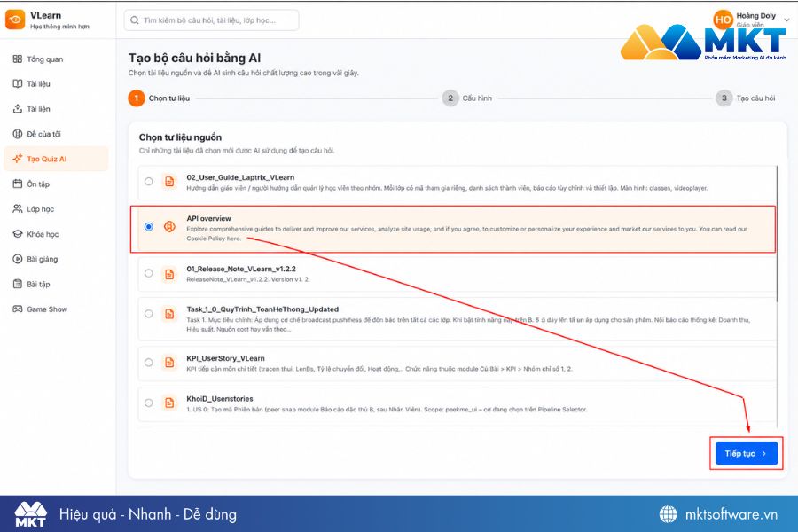Image resolution: width=798 pixels, height=532 pixels.
Task: Select the 02_User_Guide_Laptrix_VLearn radio button
Action: pyautogui.click(x=149, y=181)
